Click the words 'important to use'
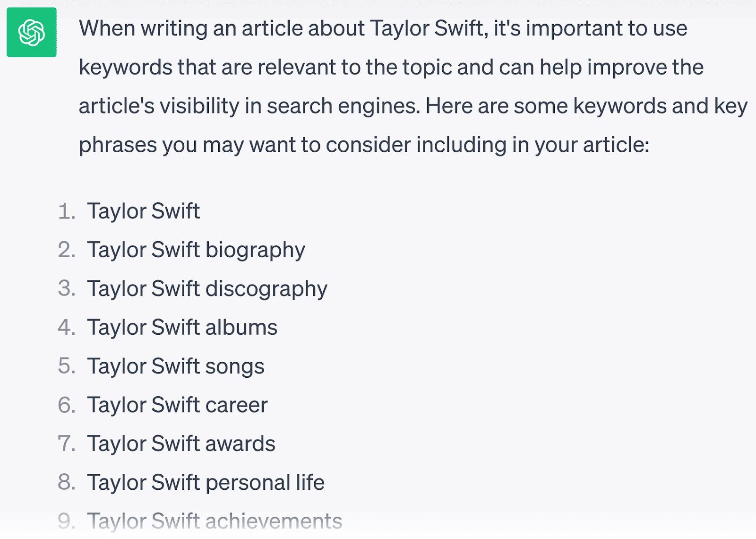The width and height of the screenshot is (756, 539). coord(606,28)
